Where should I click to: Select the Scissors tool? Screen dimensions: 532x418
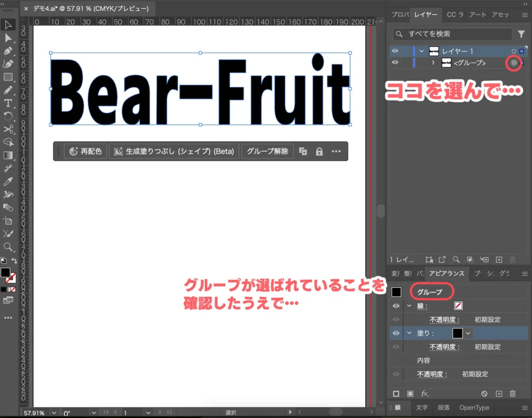pos(8,129)
